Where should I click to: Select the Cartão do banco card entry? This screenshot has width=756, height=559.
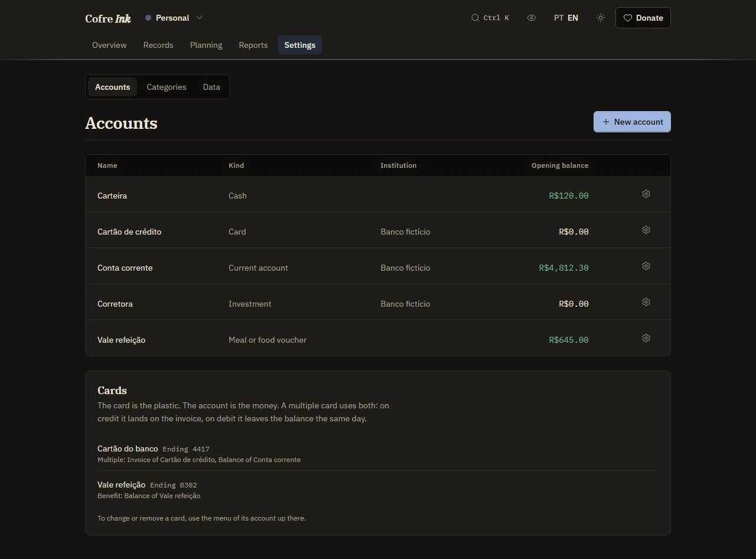pyautogui.click(x=128, y=448)
